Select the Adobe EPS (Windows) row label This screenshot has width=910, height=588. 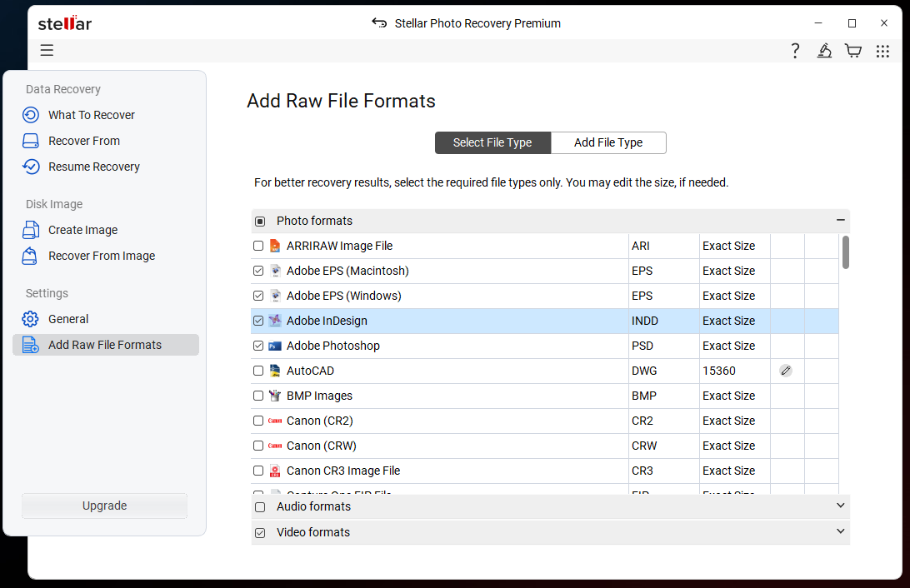pyautogui.click(x=343, y=296)
